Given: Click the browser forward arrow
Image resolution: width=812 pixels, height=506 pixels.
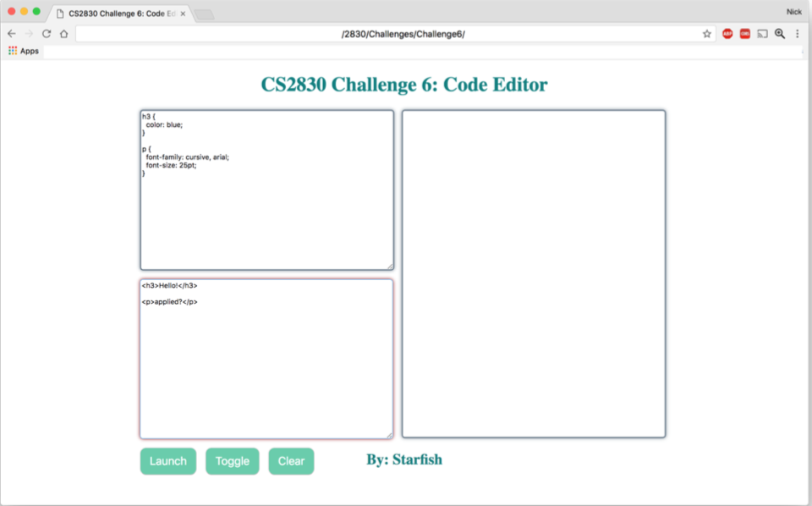Looking at the screenshot, I should [29, 34].
